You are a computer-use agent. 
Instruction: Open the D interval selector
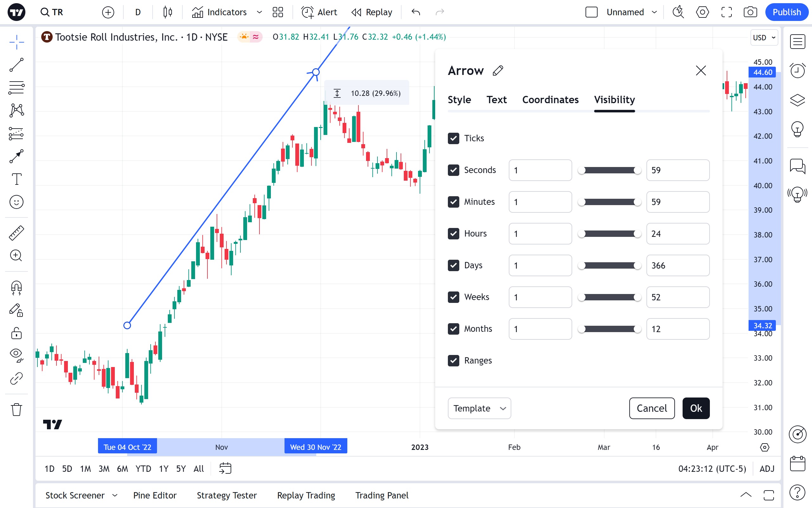pyautogui.click(x=138, y=12)
